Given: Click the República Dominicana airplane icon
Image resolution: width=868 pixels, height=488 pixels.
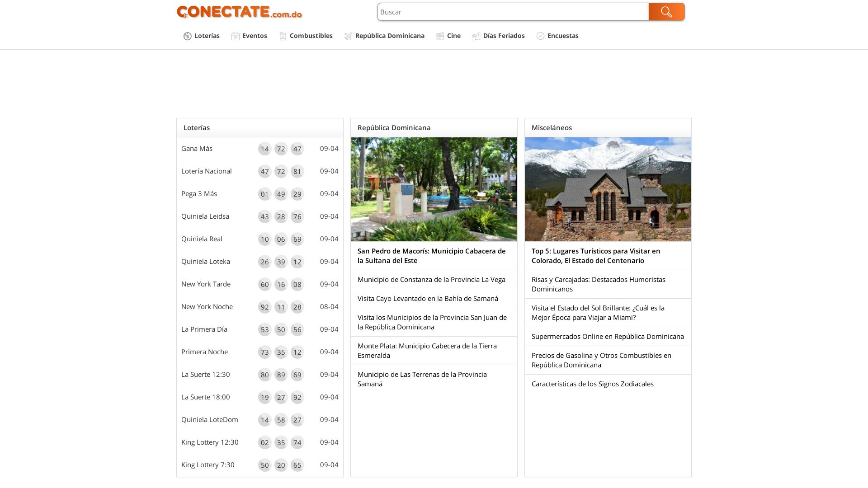Looking at the screenshot, I should click(348, 36).
